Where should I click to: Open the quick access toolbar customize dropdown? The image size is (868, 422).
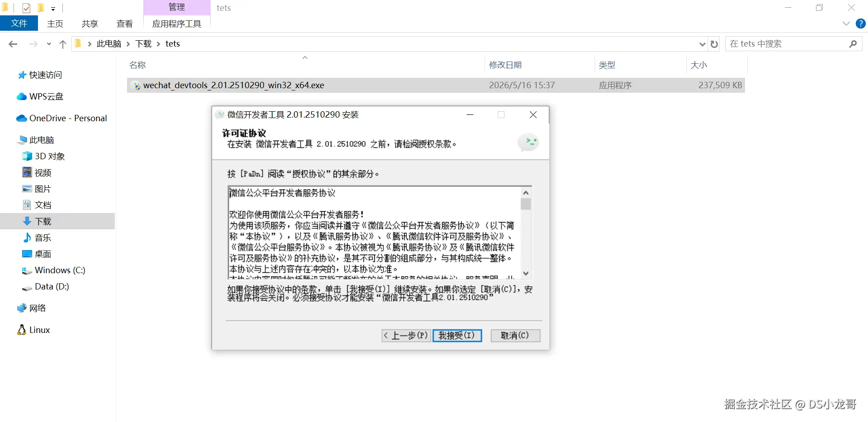53,9
